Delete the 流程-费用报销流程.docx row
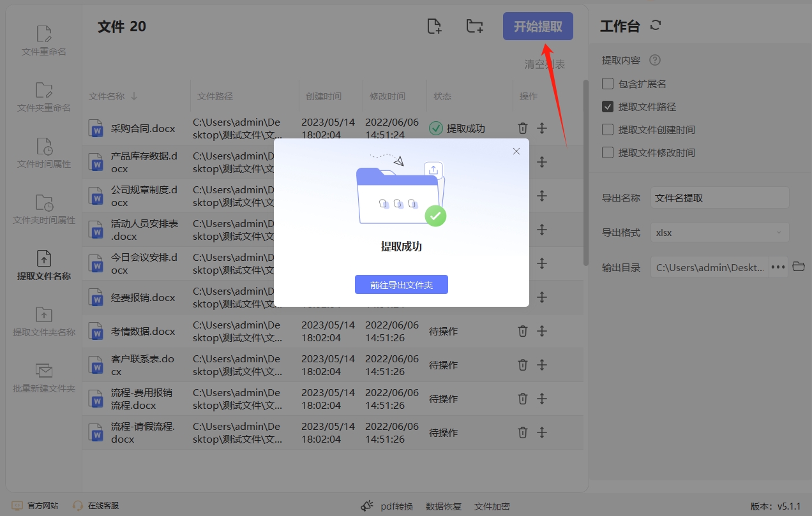The height and width of the screenshot is (516, 812). (523, 399)
